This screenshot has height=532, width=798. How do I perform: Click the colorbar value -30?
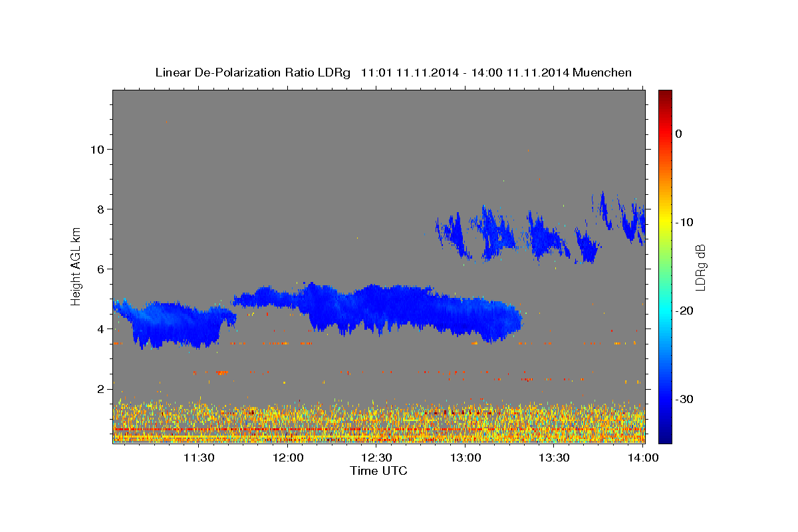(685, 399)
